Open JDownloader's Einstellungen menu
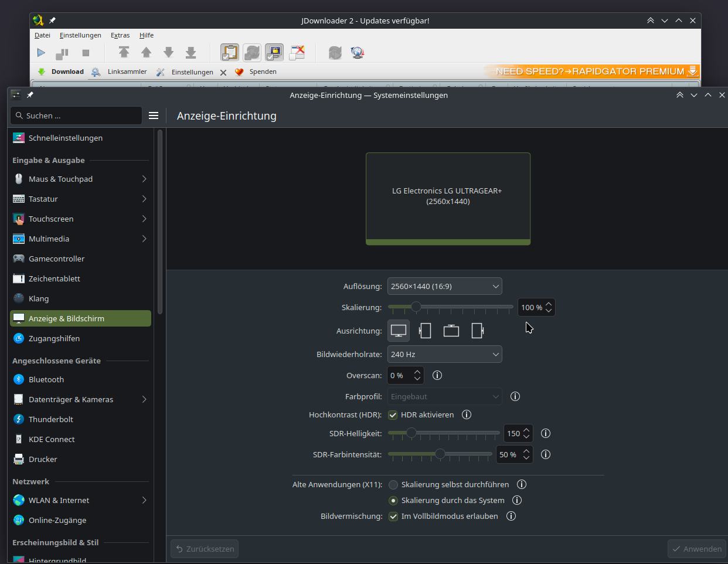Image resolution: width=728 pixels, height=564 pixels. [x=80, y=35]
